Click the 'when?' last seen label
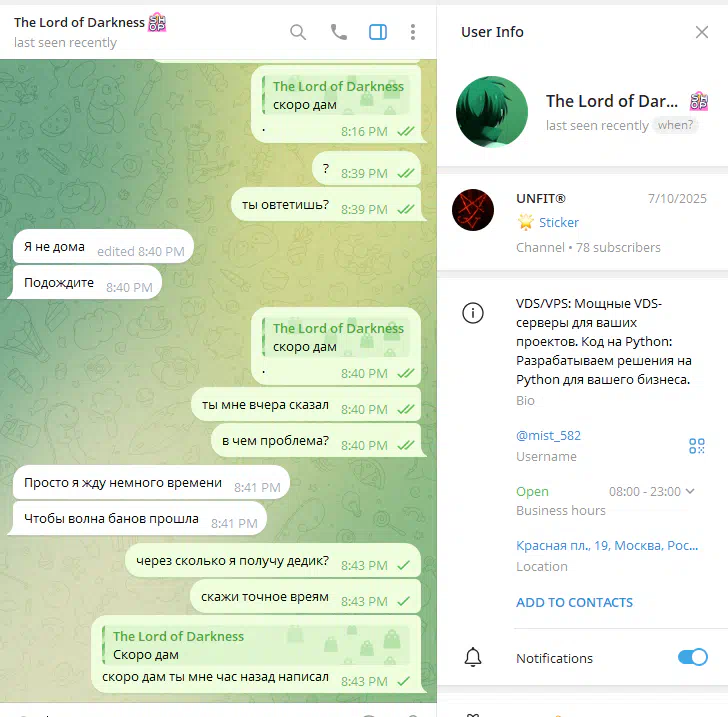Viewport: 728px width, 717px height. click(675, 125)
